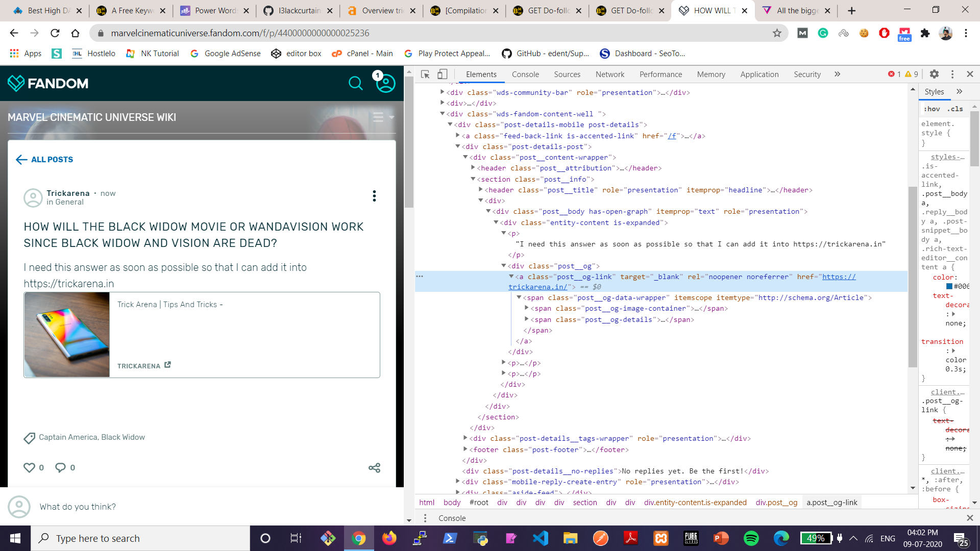Share the post via share icon
980x551 pixels.
point(375,468)
